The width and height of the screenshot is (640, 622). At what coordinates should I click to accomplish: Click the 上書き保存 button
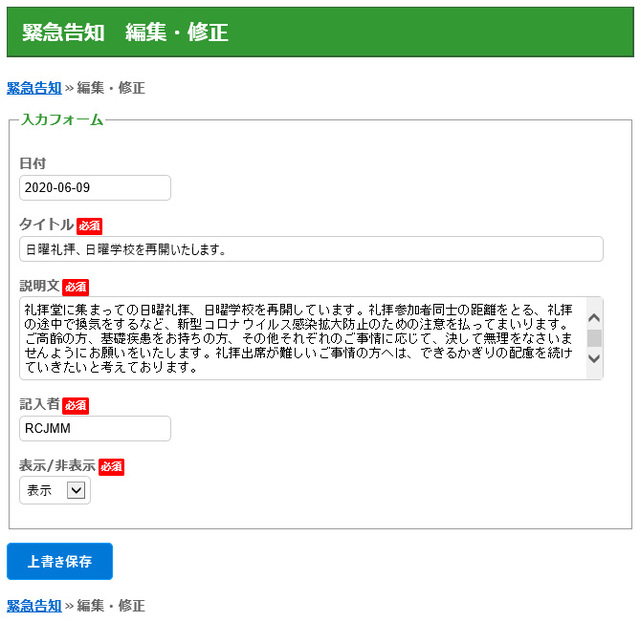(x=60, y=561)
